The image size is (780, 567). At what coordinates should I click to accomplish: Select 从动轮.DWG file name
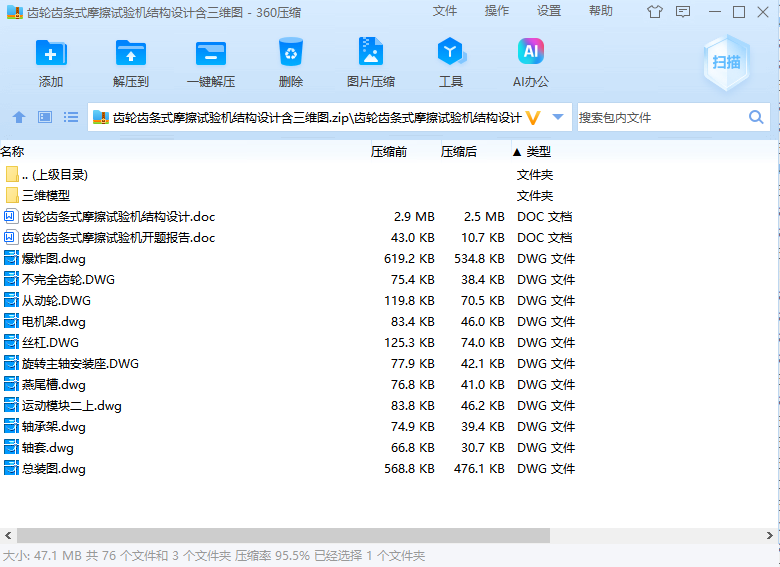tap(56, 300)
